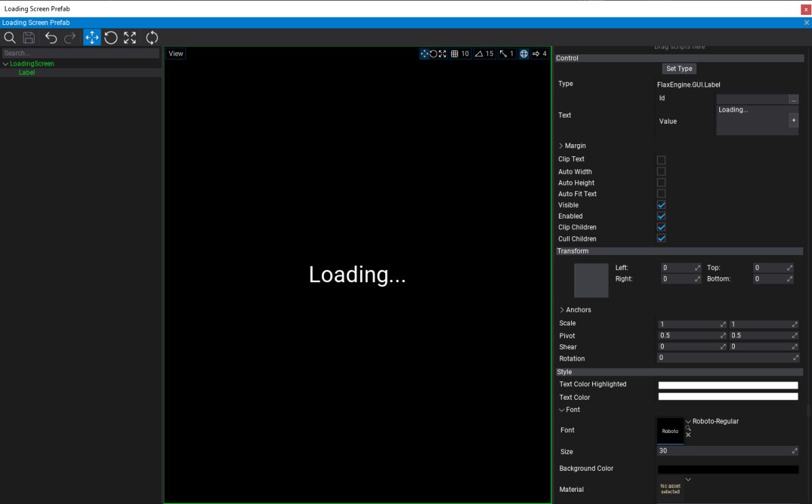The height and width of the screenshot is (504, 812).
Task: Click the search magnifier toolbar icon
Action: [x=9, y=37]
